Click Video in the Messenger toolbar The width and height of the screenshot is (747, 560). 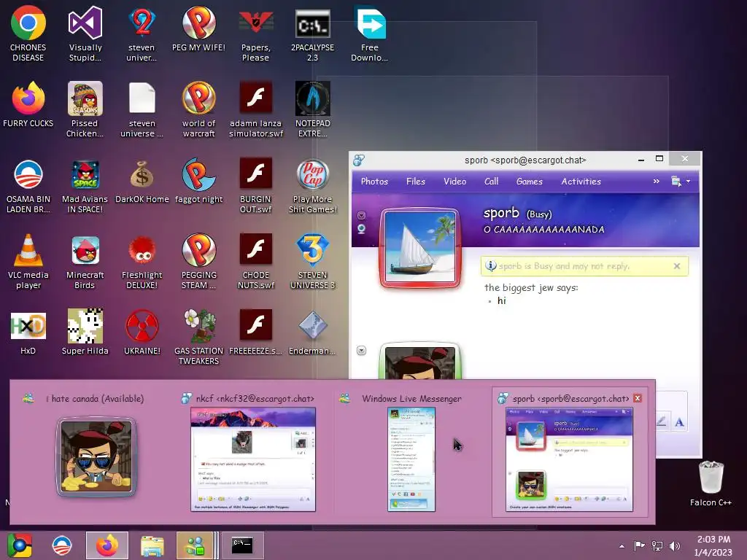(x=455, y=182)
